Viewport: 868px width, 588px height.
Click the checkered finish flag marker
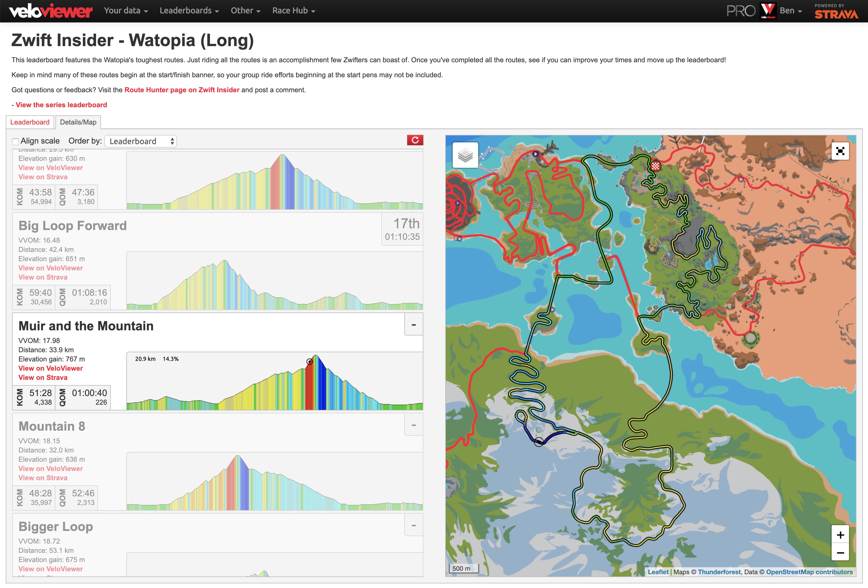tap(655, 166)
